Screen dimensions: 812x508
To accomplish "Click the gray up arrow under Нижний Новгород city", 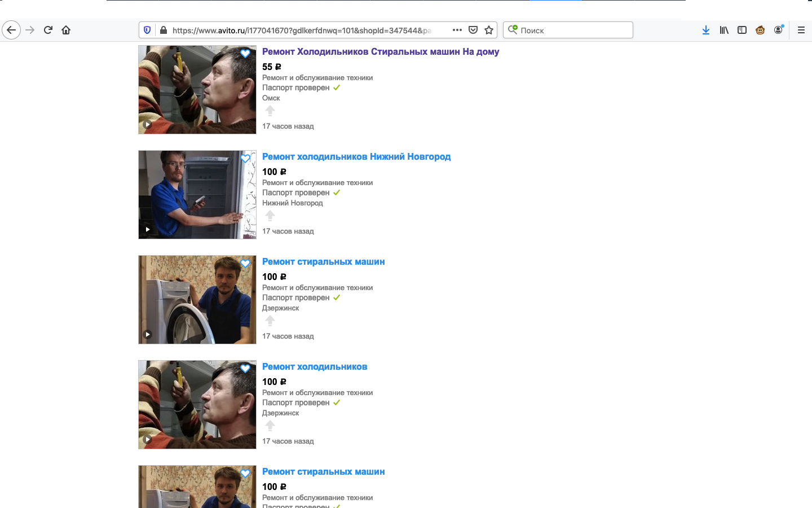I will (270, 216).
